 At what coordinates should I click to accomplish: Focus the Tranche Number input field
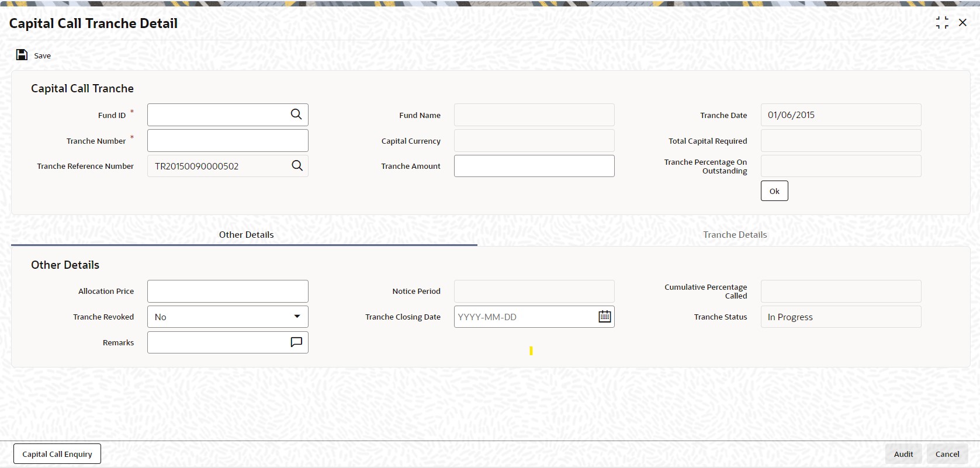coord(228,140)
